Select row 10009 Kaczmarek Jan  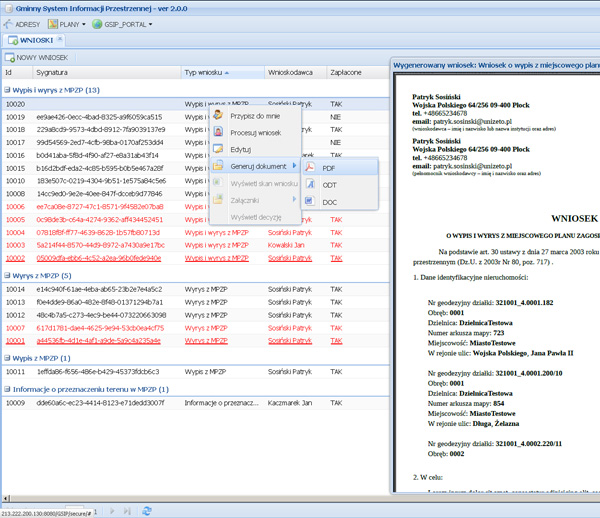coord(196,402)
